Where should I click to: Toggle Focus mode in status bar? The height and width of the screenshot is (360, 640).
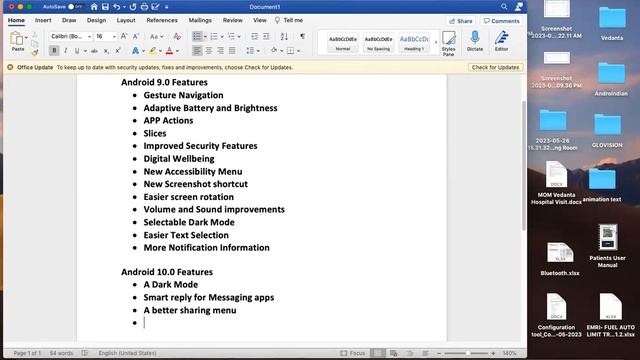353,353
